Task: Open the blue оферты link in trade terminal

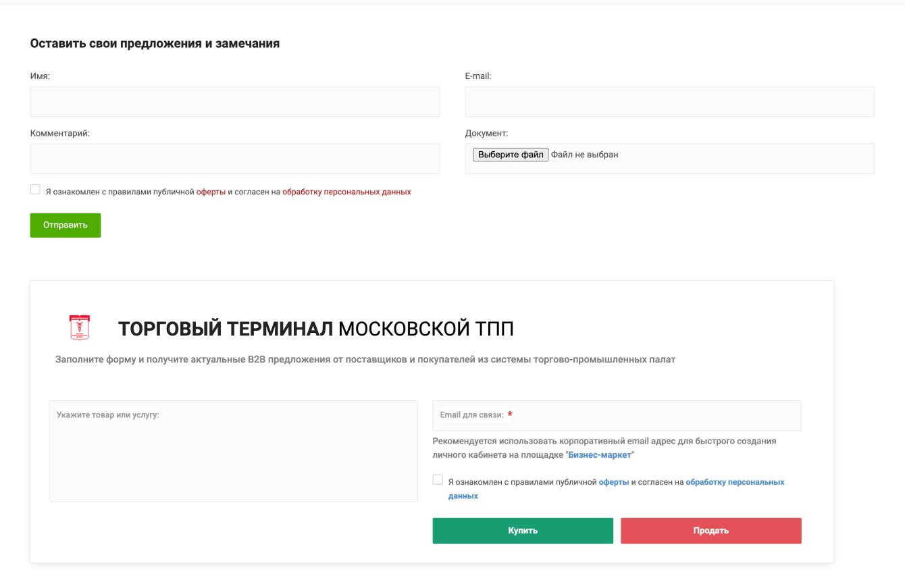Action: 614,483
